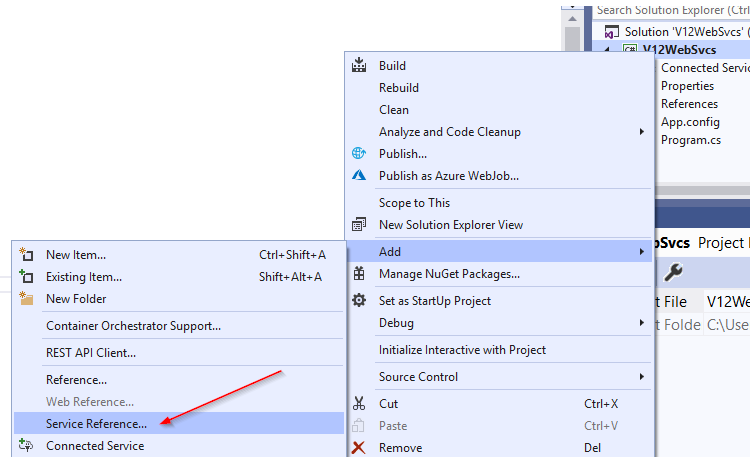
Task: Click the New Solution Explorer View icon
Action: pos(360,225)
